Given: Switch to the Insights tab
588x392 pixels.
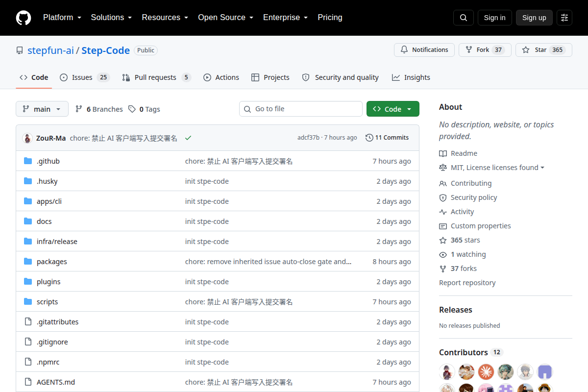Looking at the screenshot, I should click(411, 77).
